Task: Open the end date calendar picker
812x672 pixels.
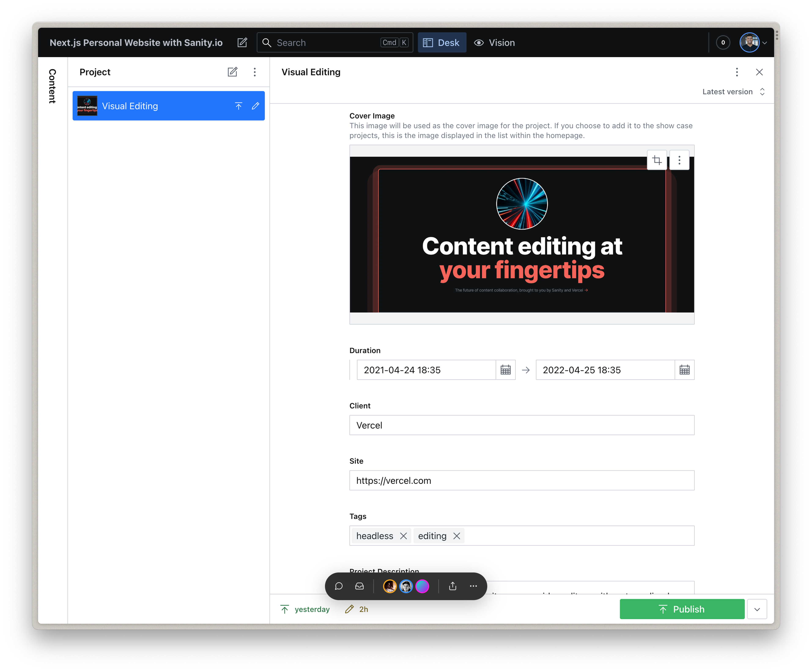Action: [x=684, y=370]
